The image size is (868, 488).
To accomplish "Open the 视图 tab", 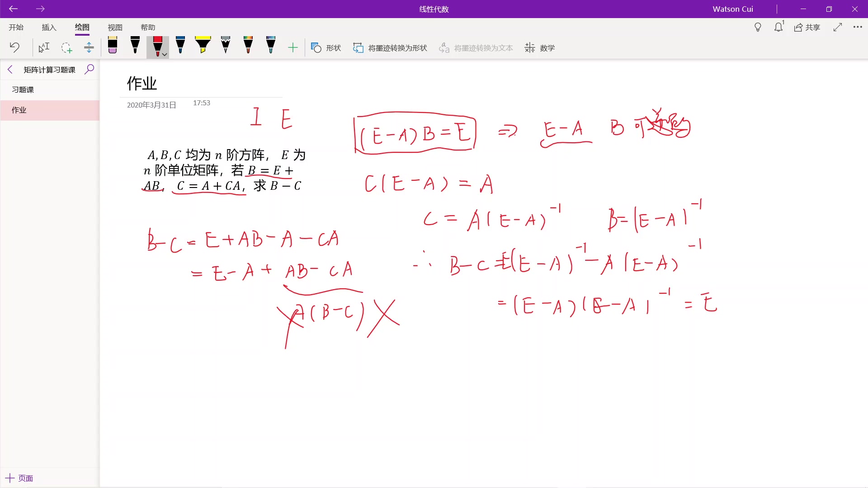I will 115,28.
